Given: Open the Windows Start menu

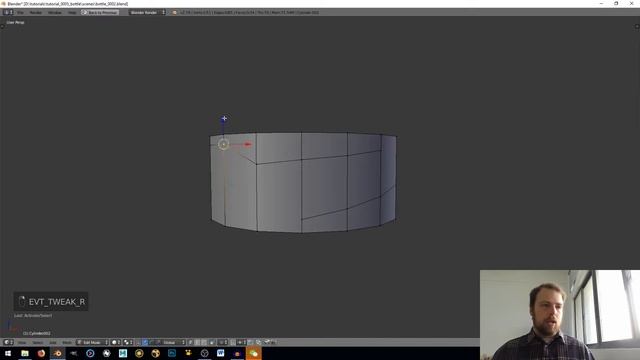Looking at the screenshot, I should point(8,353).
